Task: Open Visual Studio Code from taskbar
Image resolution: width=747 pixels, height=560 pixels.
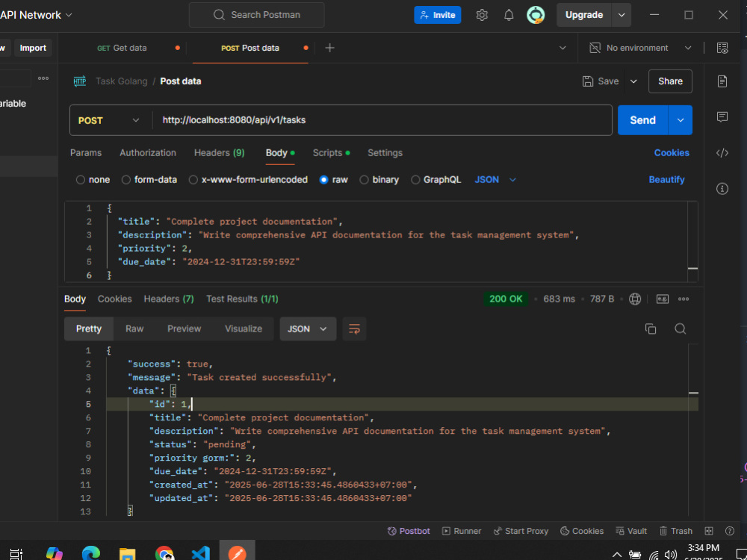Action: coord(200,553)
